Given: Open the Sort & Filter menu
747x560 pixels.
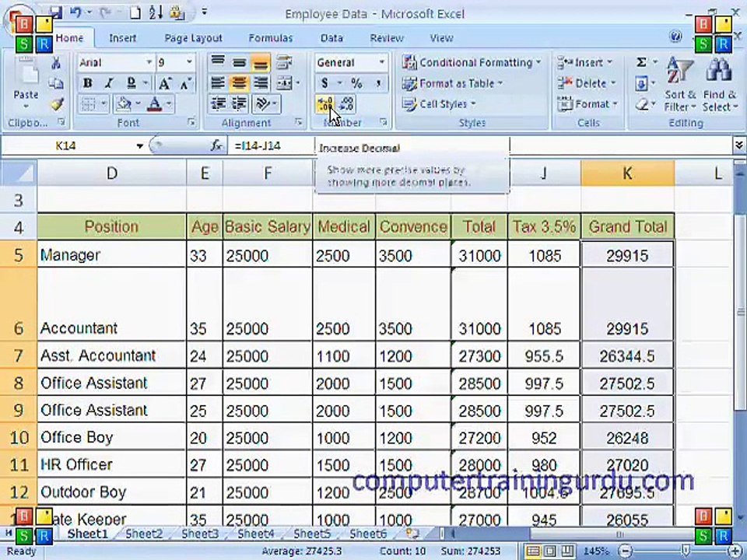Looking at the screenshot, I should pos(680,84).
